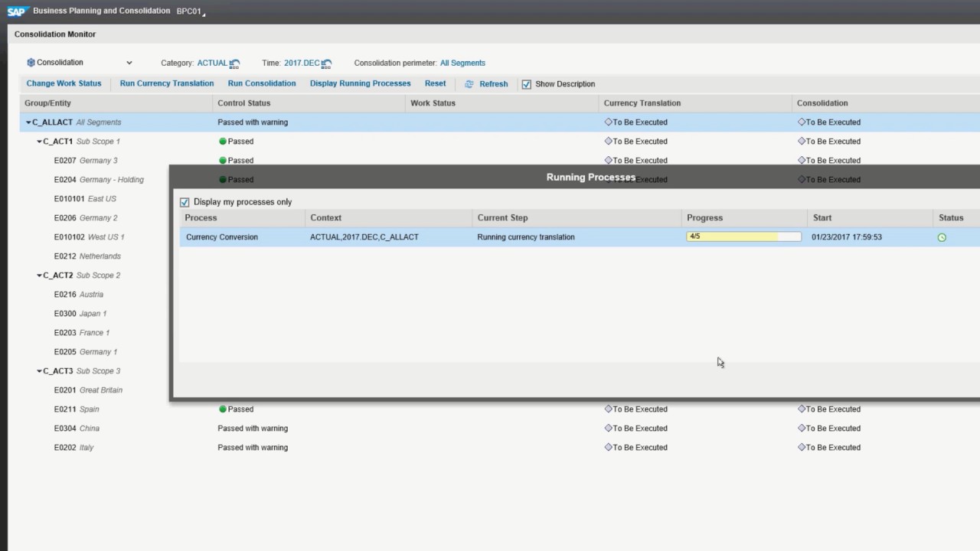980x551 pixels.
Task: Click the Refresh text button
Action: click(493, 84)
